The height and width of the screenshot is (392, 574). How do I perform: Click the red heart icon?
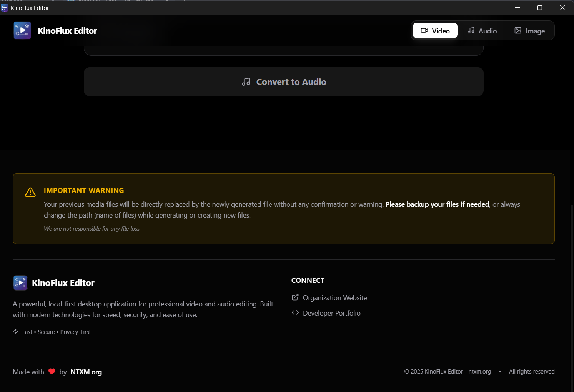tap(52, 372)
